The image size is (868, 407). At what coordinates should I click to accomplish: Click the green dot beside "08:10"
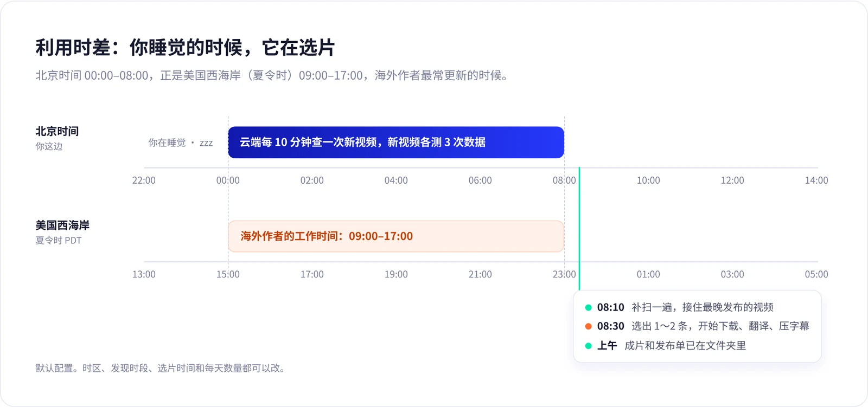588,307
